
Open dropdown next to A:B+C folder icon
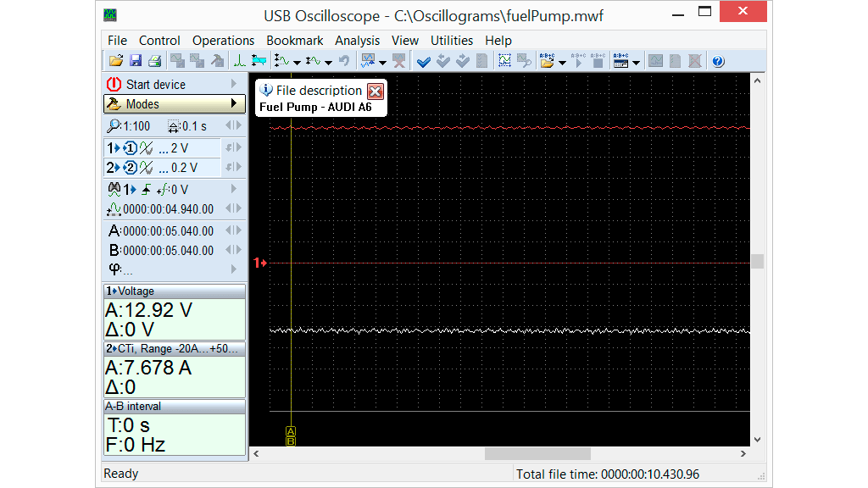tap(563, 63)
